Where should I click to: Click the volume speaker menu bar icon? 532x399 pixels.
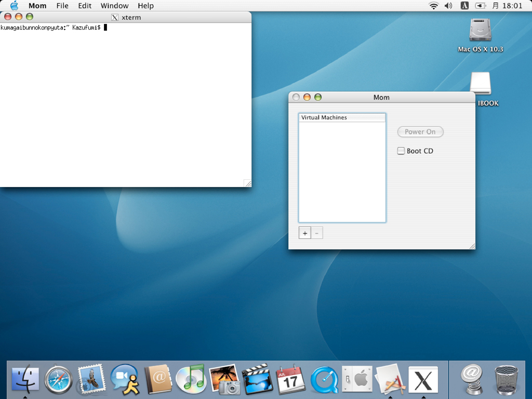pos(448,5)
